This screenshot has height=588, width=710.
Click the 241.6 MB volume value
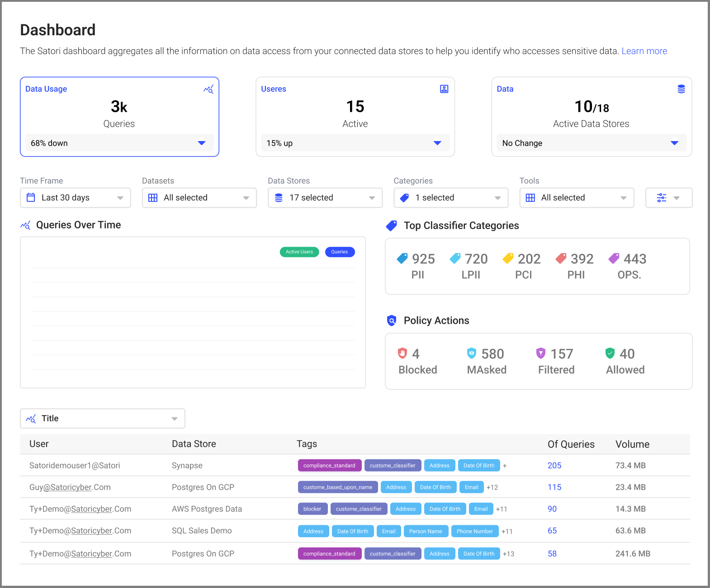(x=633, y=554)
